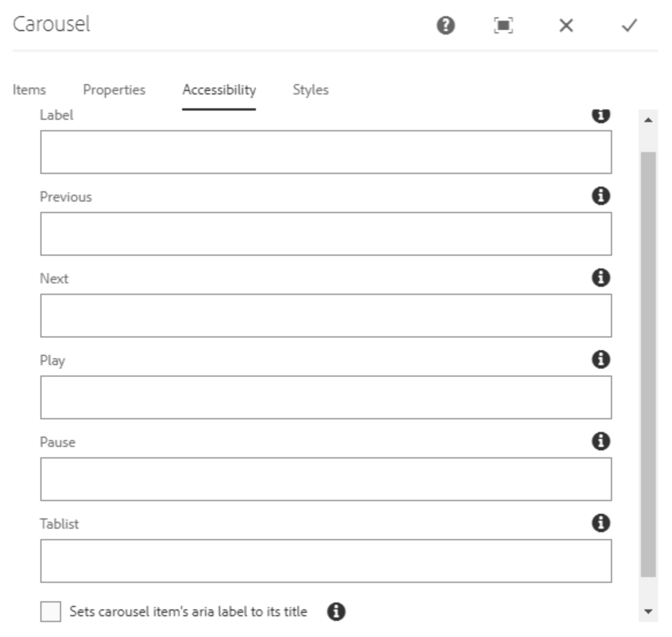This screenshot has height=637, width=672.
Task: Enable carousel item's aria label checkbox
Action: coord(51,612)
